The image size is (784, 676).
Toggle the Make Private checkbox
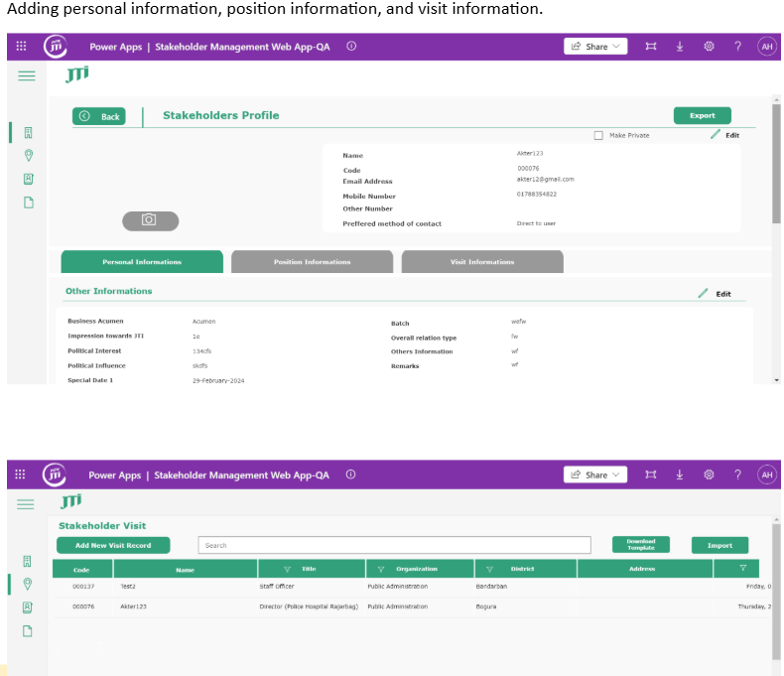point(598,135)
